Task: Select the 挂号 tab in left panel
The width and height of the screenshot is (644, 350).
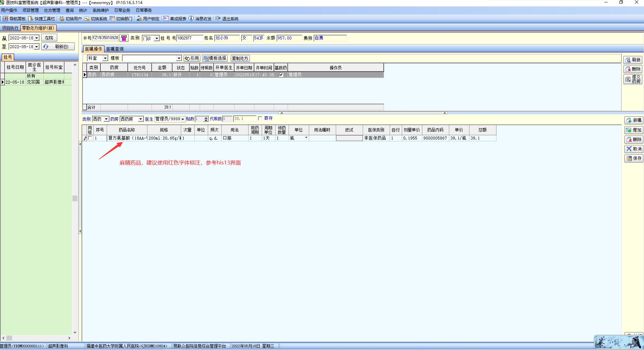Action: pos(8,57)
